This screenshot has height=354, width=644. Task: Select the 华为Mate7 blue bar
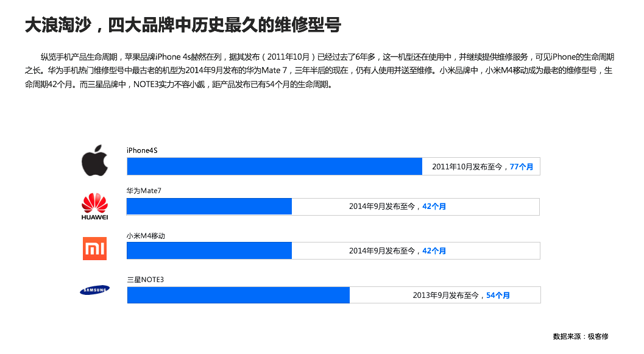[x=209, y=207]
